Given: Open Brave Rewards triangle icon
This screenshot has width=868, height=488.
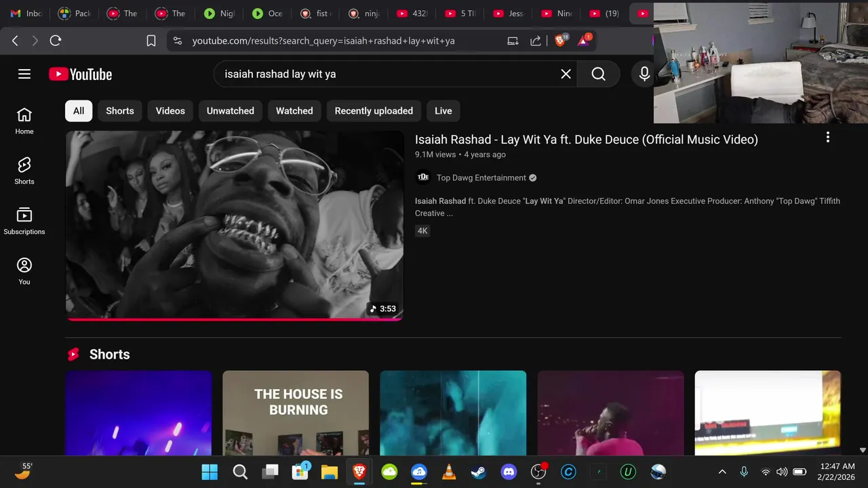Looking at the screenshot, I should tap(583, 41).
